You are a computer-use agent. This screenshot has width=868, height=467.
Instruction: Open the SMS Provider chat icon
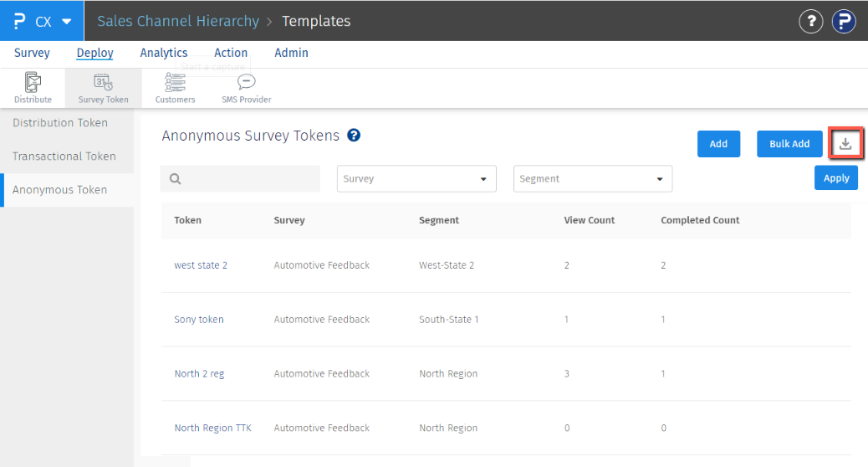(x=246, y=82)
